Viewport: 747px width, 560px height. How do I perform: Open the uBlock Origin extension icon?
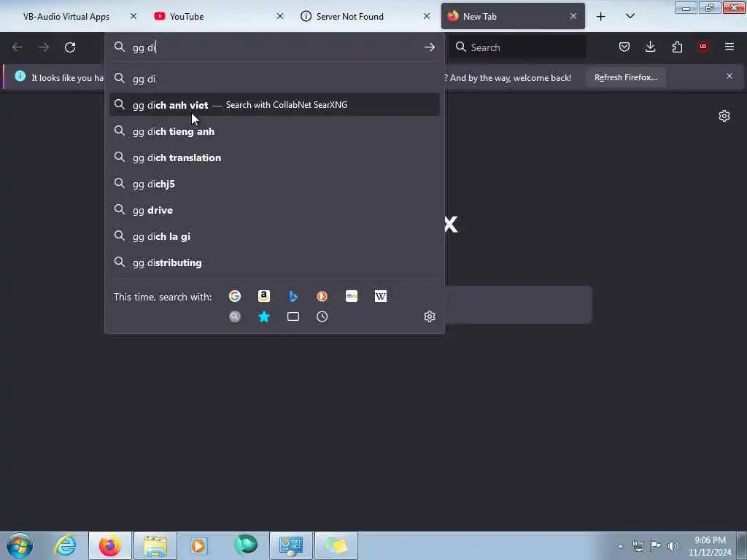[x=703, y=47]
